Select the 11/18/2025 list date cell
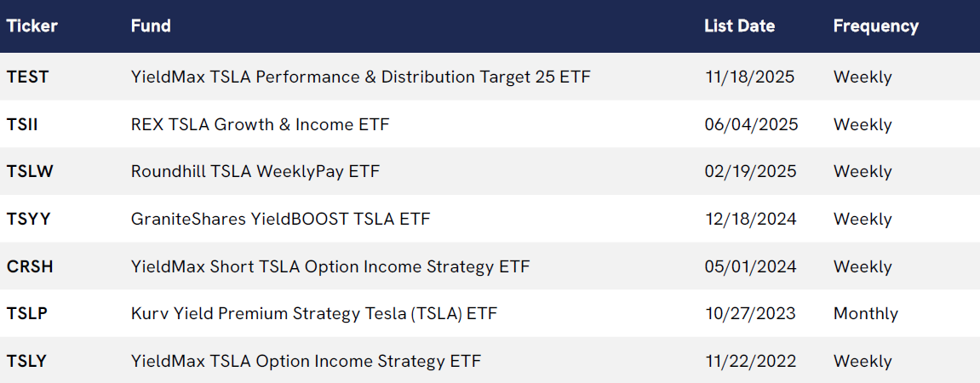Image resolution: width=980 pixels, height=383 pixels. coord(749,77)
